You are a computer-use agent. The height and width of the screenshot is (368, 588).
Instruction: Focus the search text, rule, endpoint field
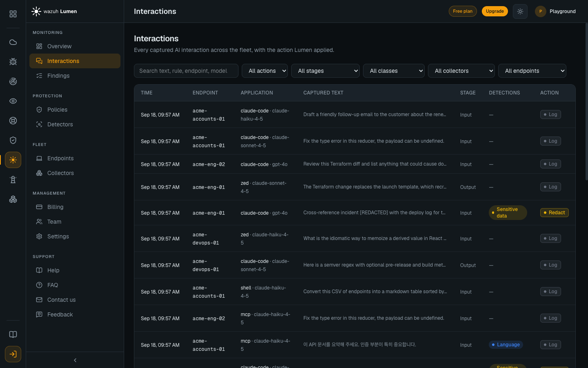pyautogui.click(x=186, y=71)
